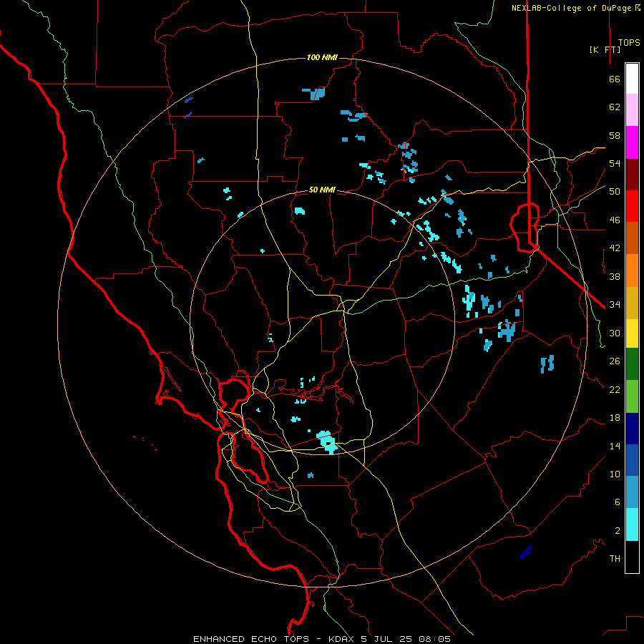Click the legend value '14'
The image size is (644, 644).
[615, 446]
